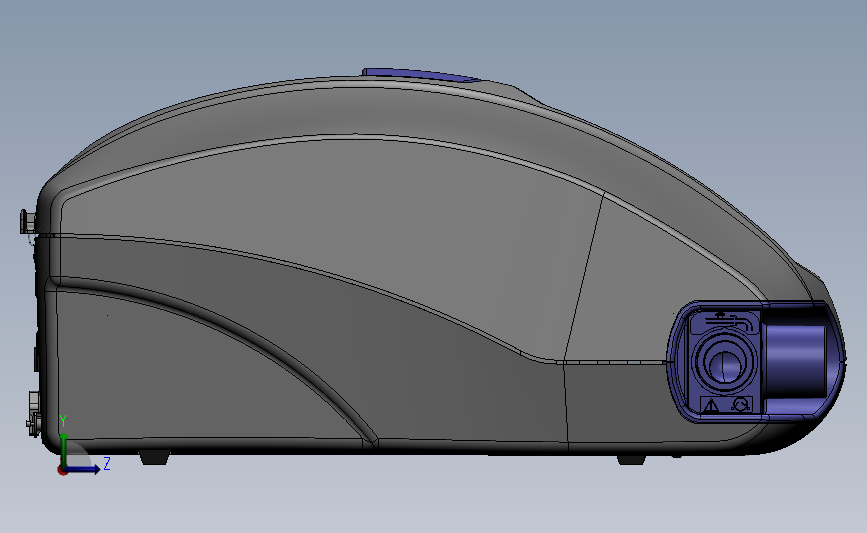Select the tube pictogram engraved above the dial

[x=728, y=320]
